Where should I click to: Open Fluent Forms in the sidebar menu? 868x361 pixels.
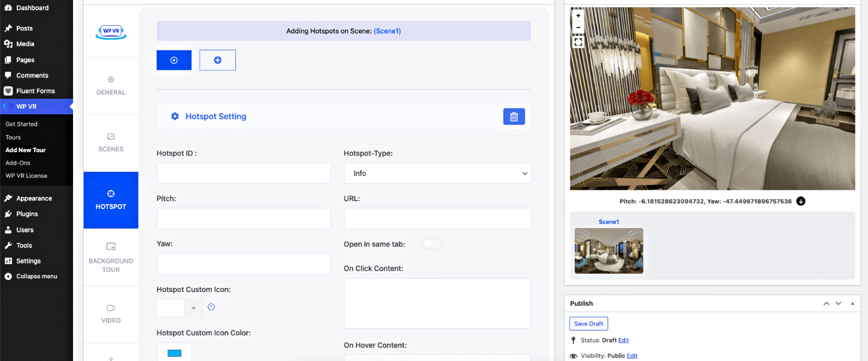coord(36,91)
